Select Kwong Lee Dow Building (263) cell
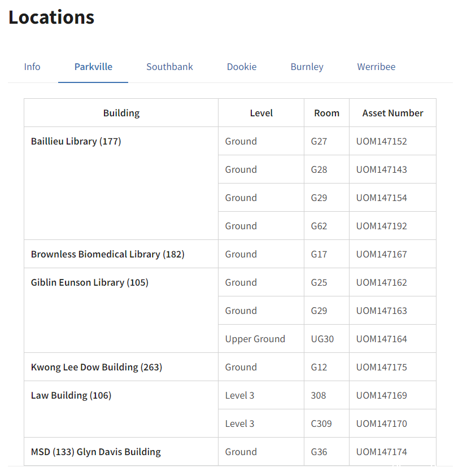454x476 pixels. [121, 367]
